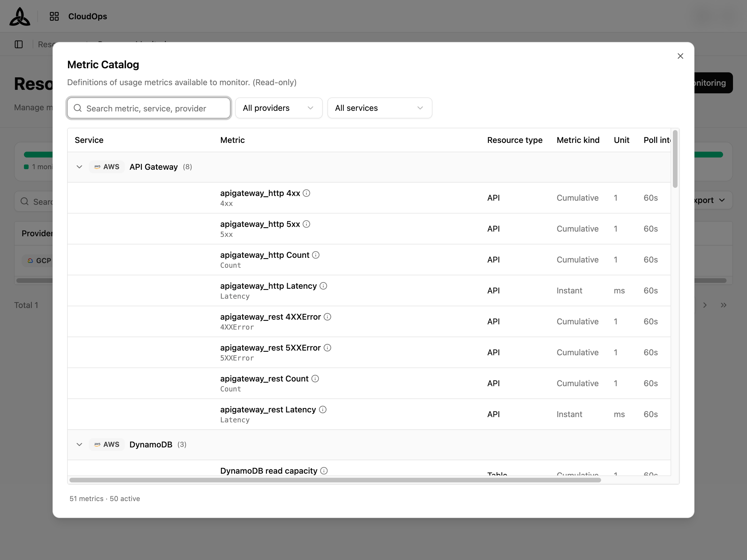Click the info icon beside apigateway_rest 5XXError
This screenshot has height=560, width=747.
coord(327,348)
